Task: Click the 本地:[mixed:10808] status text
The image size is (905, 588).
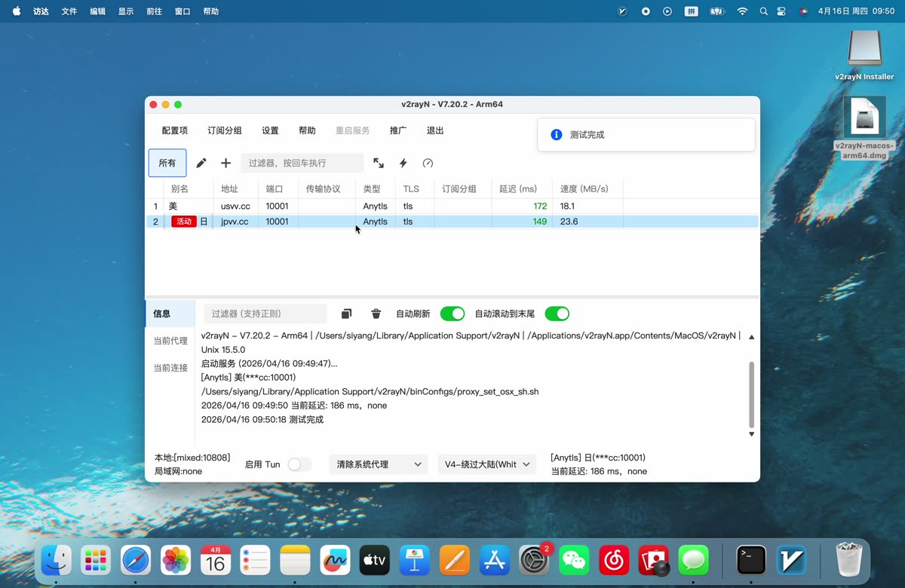Action: [192, 458]
